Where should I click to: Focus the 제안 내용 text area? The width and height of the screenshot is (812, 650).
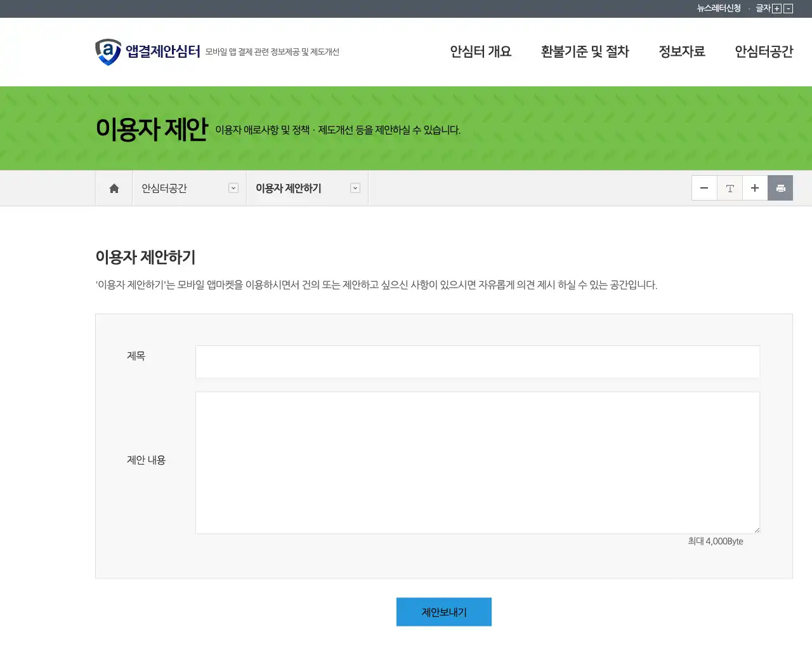478,463
